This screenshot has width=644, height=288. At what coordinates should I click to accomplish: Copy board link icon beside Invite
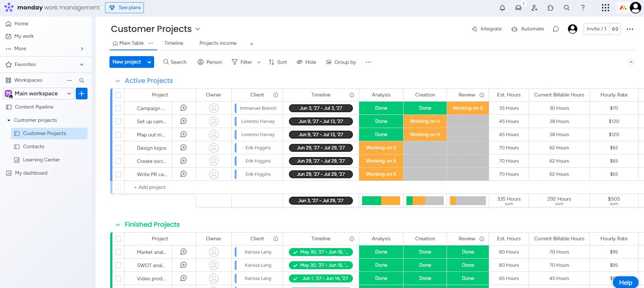[615, 29]
